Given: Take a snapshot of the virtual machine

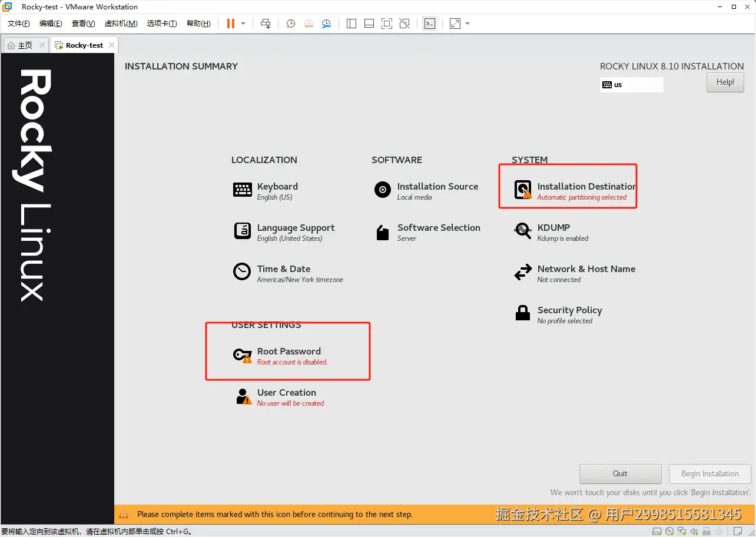Looking at the screenshot, I should pyautogui.click(x=291, y=24).
